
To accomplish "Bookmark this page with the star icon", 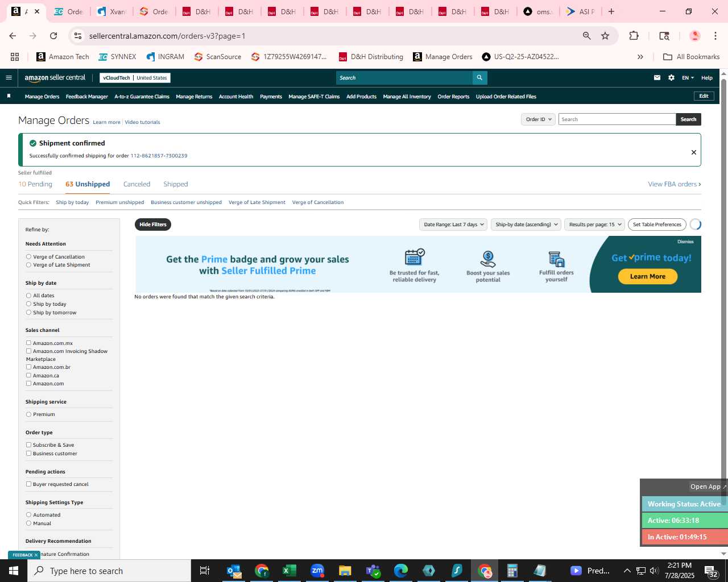I will (605, 36).
